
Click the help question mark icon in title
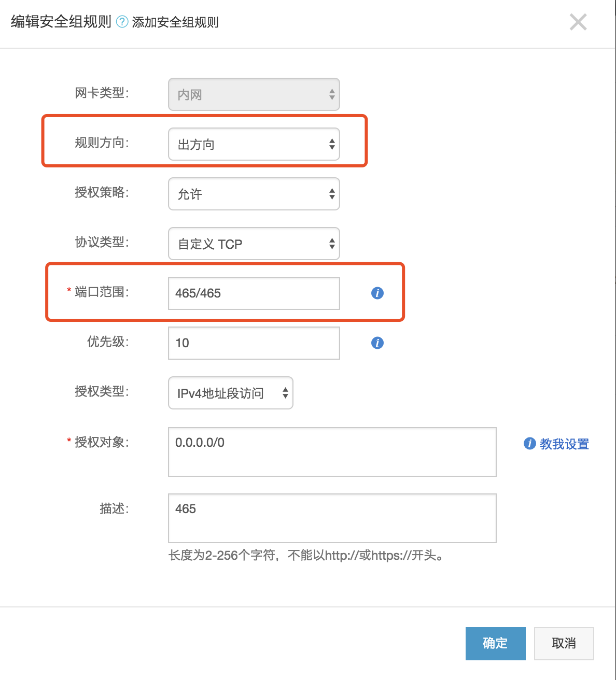tap(122, 22)
